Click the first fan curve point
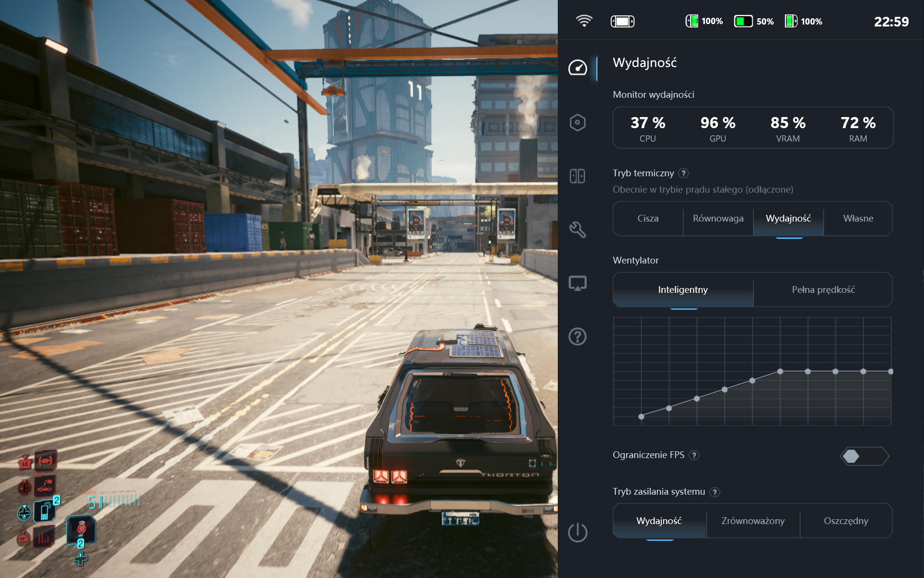 [641, 417]
